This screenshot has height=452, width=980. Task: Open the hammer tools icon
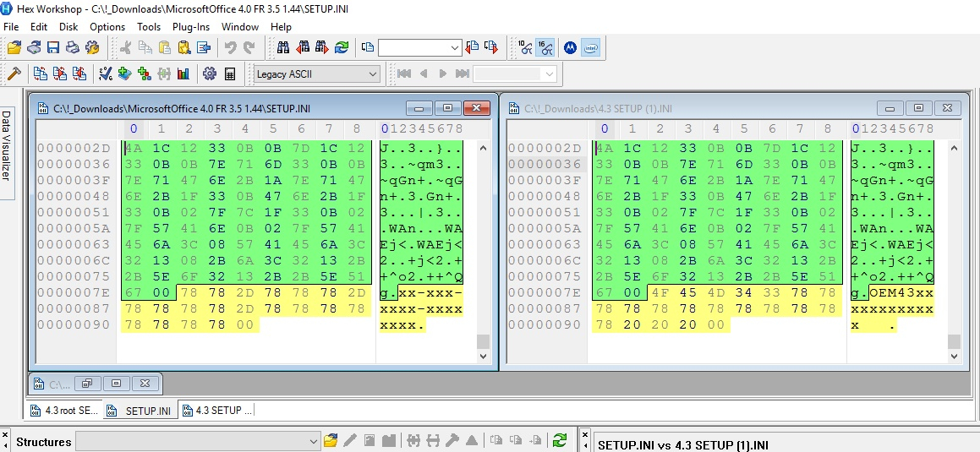point(14,74)
